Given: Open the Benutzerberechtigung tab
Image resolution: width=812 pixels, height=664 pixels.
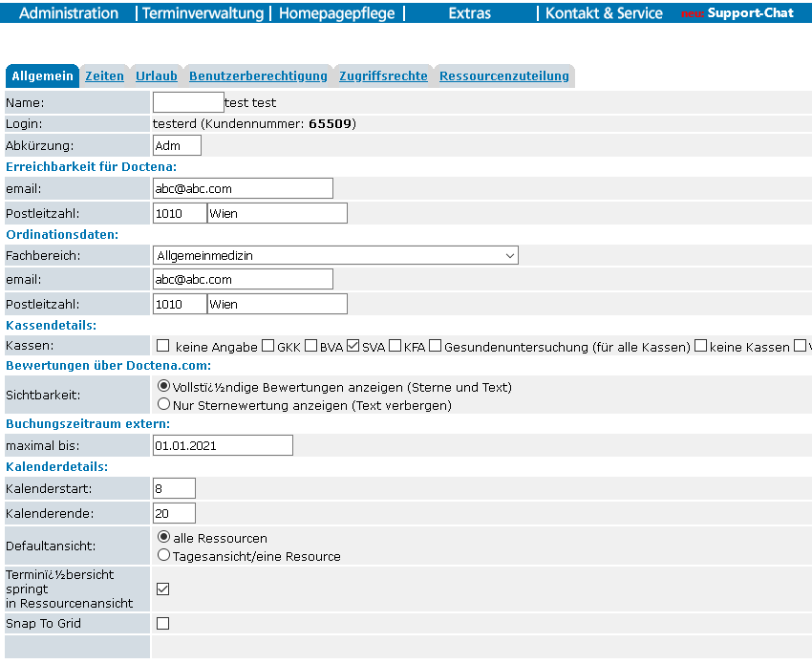Looking at the screenshot, I should pos(258,76).
